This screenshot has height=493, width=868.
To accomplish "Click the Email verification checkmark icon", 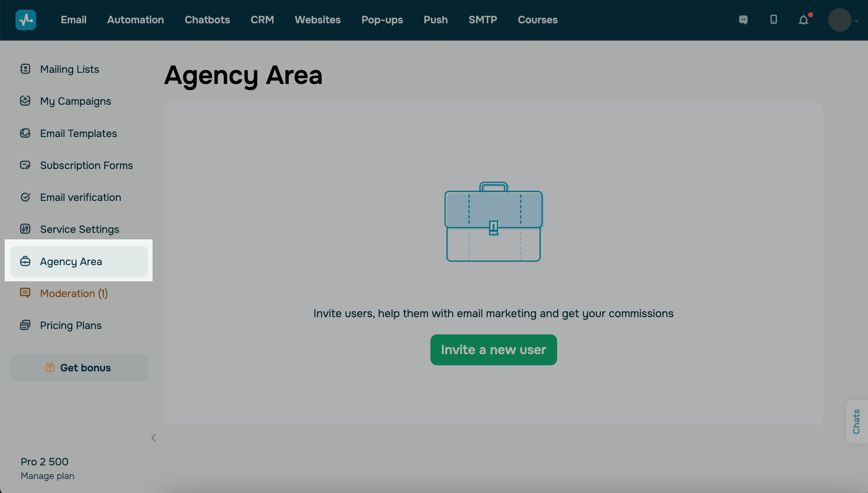I will (25, 197).
